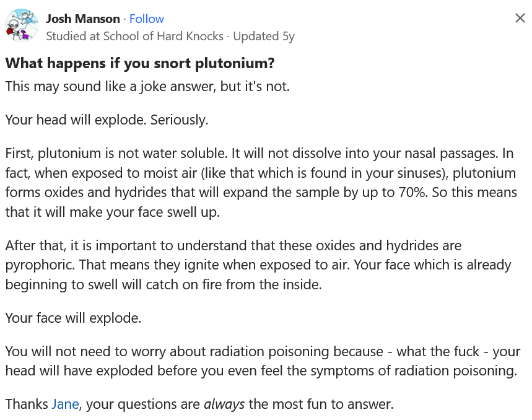
Task: Close the answer with the X icon
Action: [x=520, y=18]
